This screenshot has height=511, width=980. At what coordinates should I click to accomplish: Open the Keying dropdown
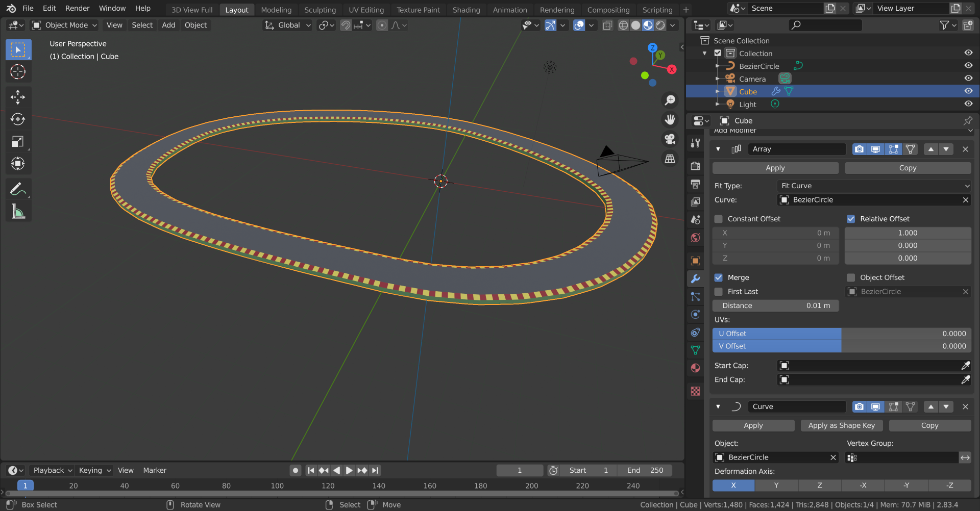(x=94, y=470)
